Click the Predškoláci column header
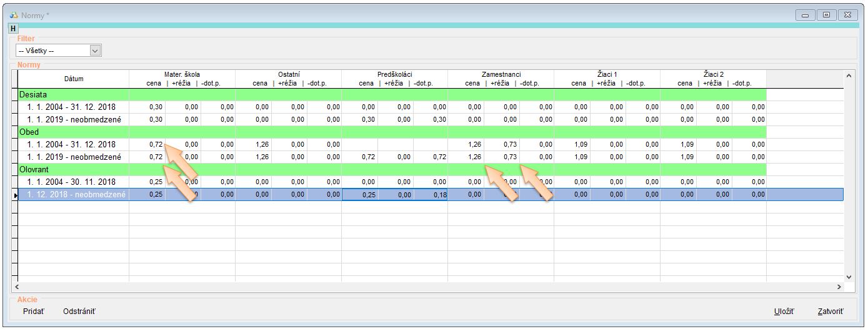The image size is (868, 334). click(x=394, y=74)
